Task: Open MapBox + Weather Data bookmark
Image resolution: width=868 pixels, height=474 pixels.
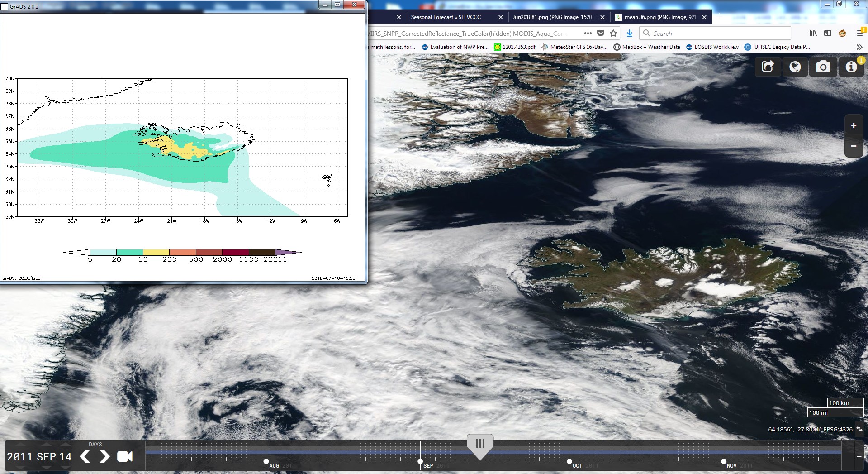Action: (647, 47)
